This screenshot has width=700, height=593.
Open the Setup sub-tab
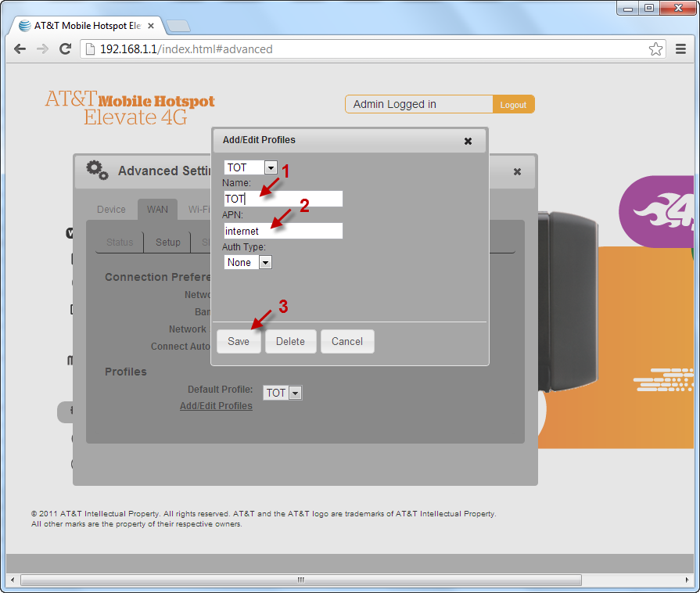(168, 242)
